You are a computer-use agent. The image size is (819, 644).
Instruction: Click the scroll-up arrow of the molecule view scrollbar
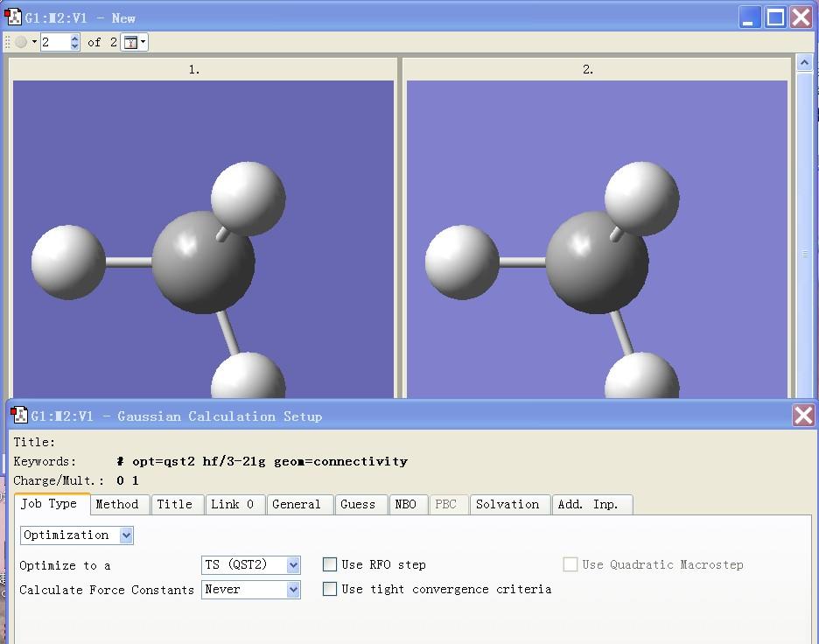click(805, 64)
